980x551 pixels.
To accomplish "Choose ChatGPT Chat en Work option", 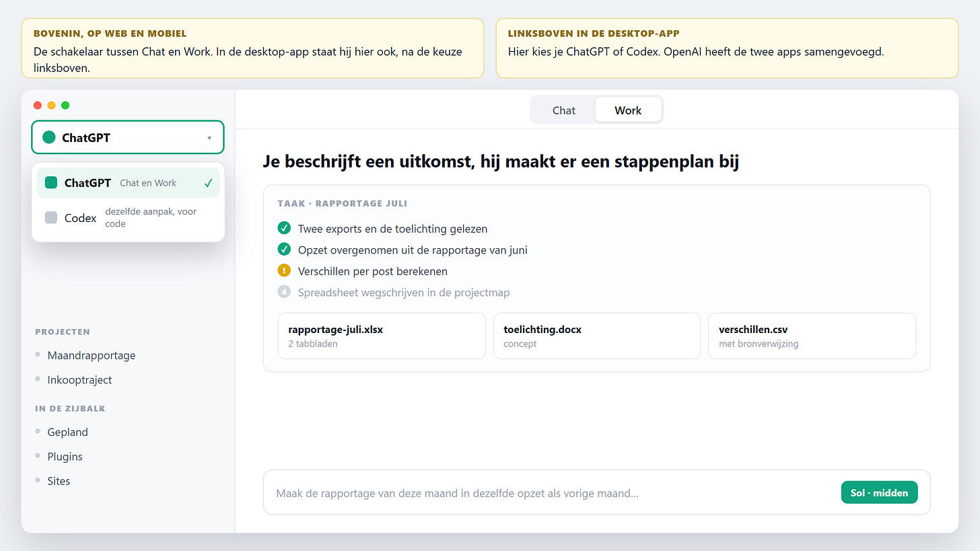I will click(128, 182).
